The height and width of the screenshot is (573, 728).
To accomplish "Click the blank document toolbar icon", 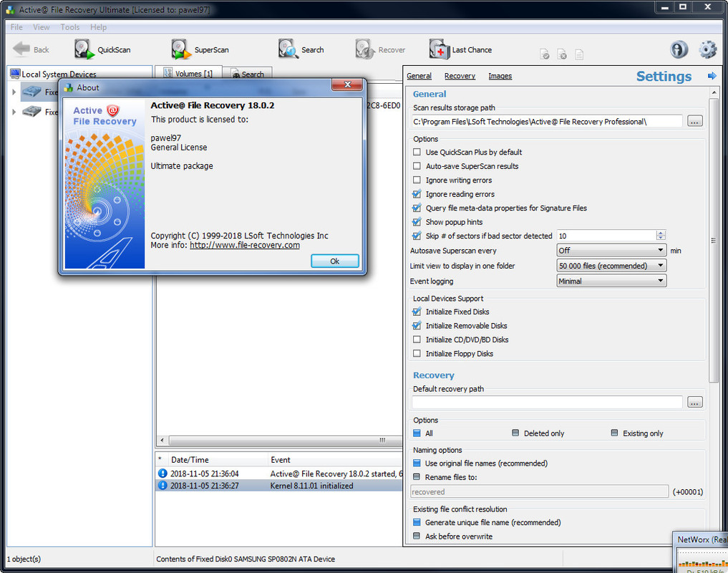I will click(579, 54).
